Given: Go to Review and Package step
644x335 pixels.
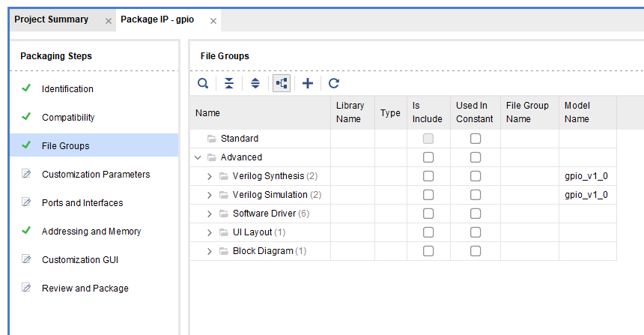Looking at the screenshot, I should tap(85, 289).
